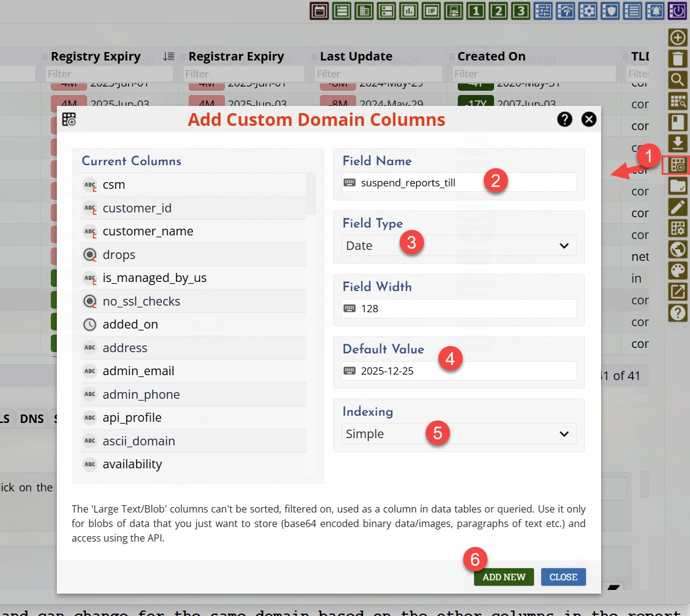Close the Add Custom Domain Columns dialog

tap(589, 119)
